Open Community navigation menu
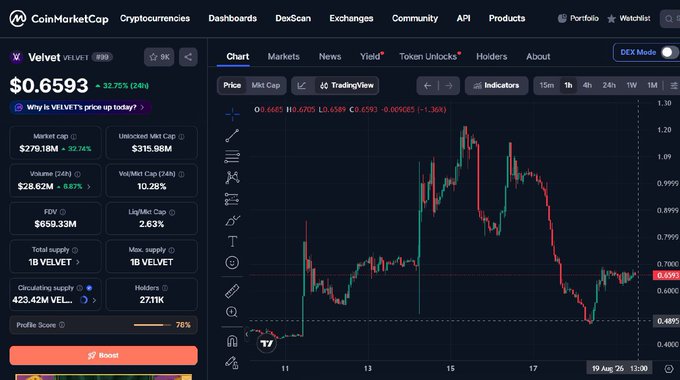680x380 pixels. pos(415,19)
